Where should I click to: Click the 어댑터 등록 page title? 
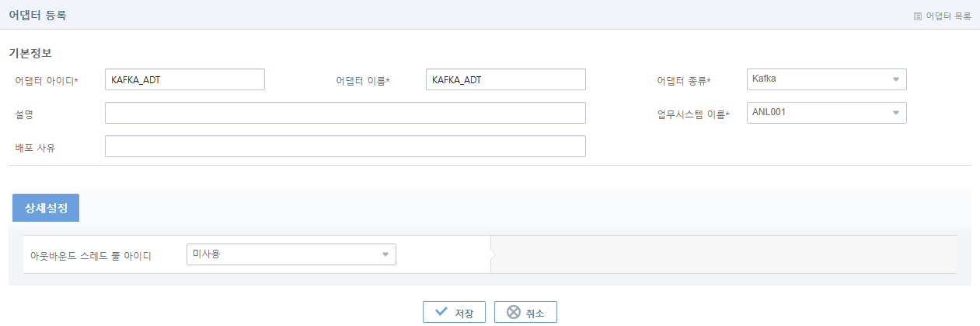point(37,15)
